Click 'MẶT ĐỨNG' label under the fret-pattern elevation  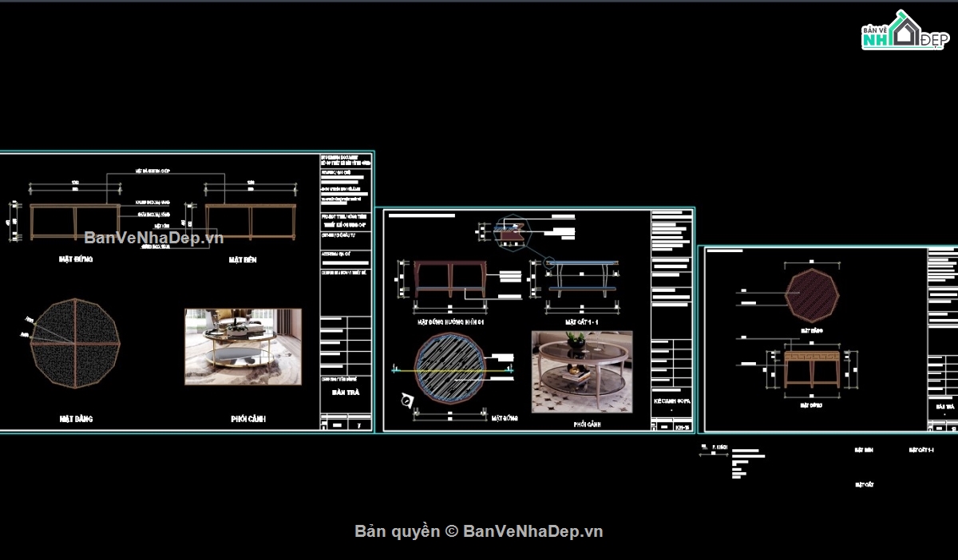[811, 406]
